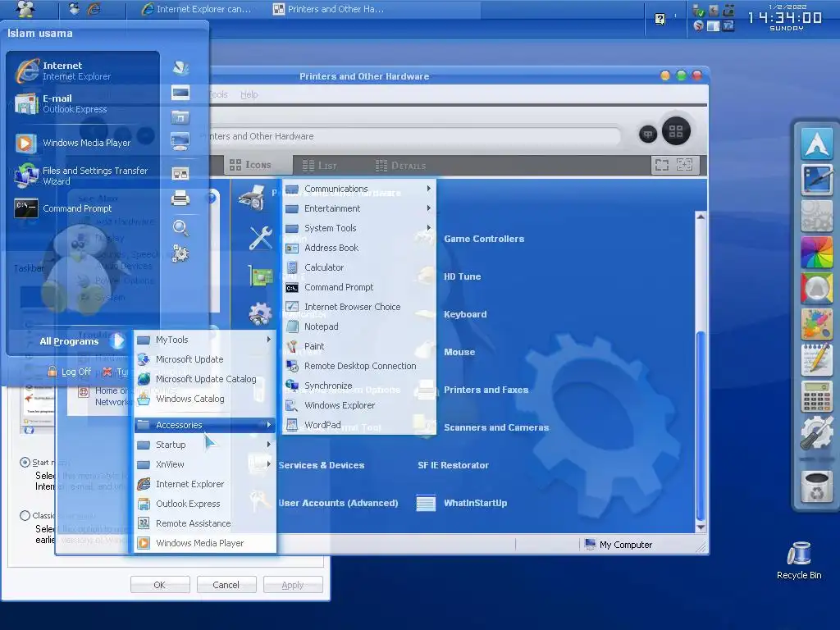Viewport: 840px width, 630px height.
Task: Select the Classic Start menu radio button
Action: tap(25, 515)
